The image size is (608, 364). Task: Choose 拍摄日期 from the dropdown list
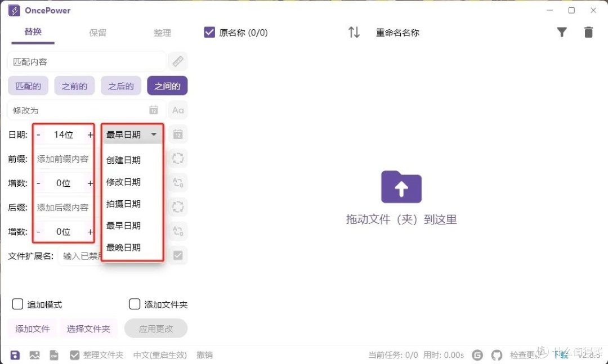(132, 204)
